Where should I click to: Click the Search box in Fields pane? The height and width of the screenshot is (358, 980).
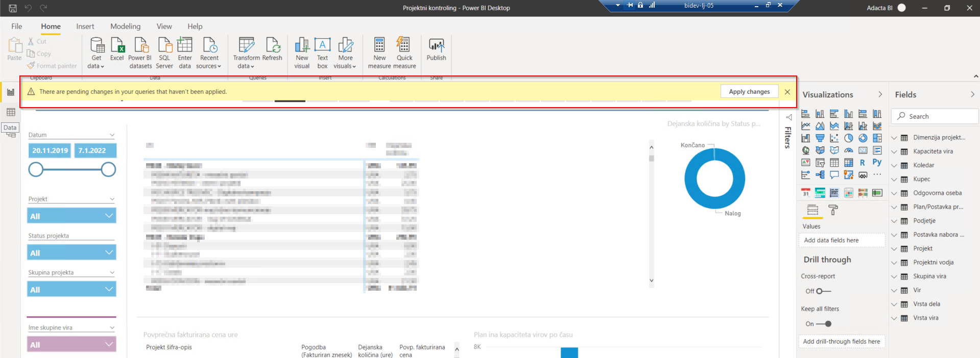[x=935, y=116]
